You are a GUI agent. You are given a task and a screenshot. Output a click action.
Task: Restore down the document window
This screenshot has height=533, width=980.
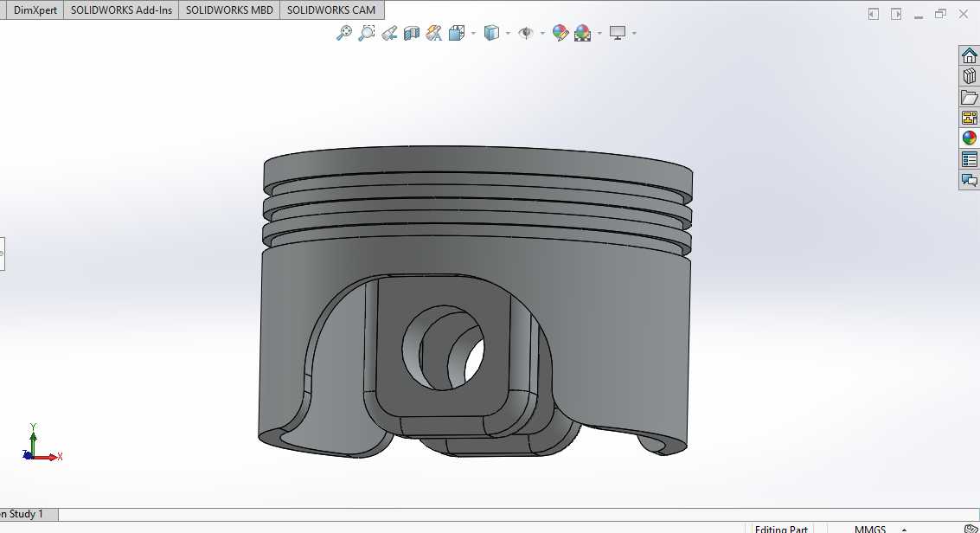[x=940, y=14]
